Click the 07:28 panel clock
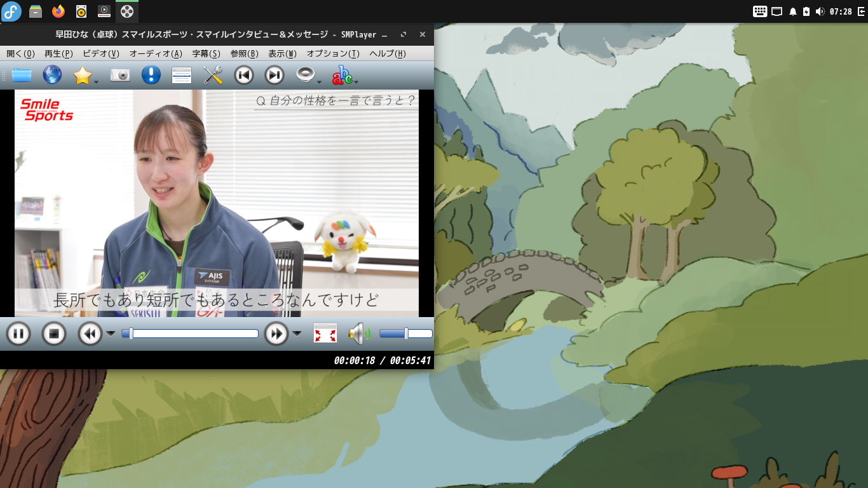The width and height of the screenshot is (868, 488). click(x=841, y=11)
